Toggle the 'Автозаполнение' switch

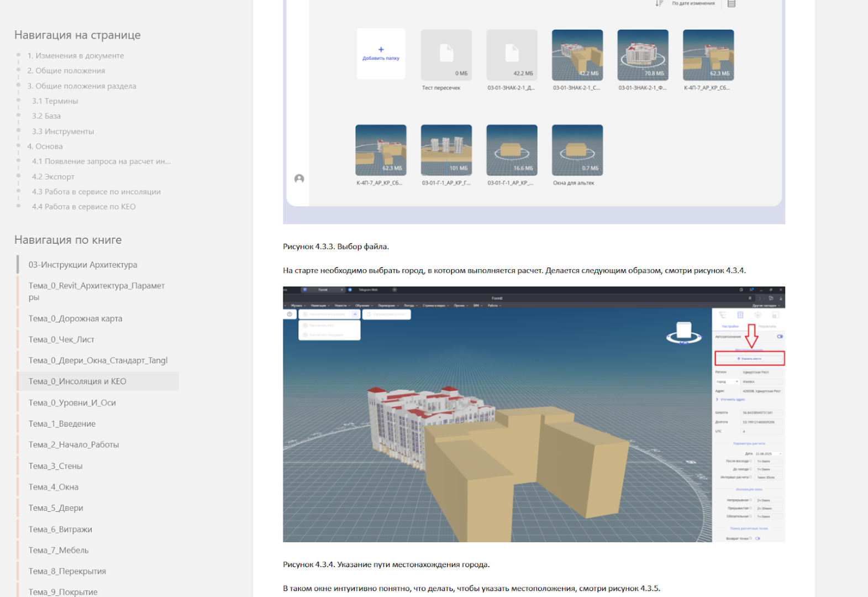(780, 336)
